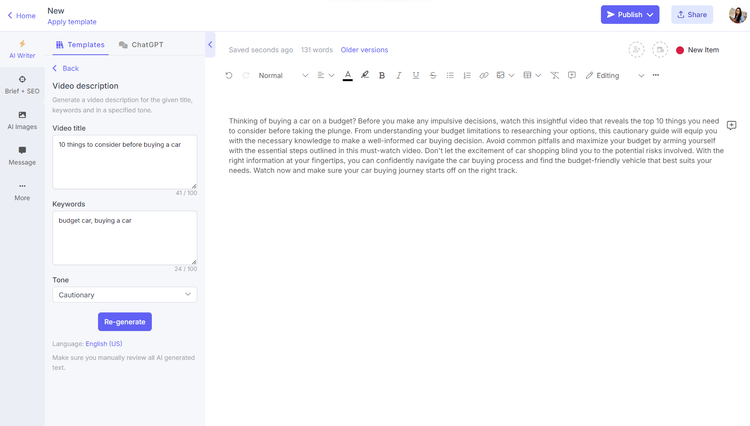Open the Brief + SEO panel

22,85
